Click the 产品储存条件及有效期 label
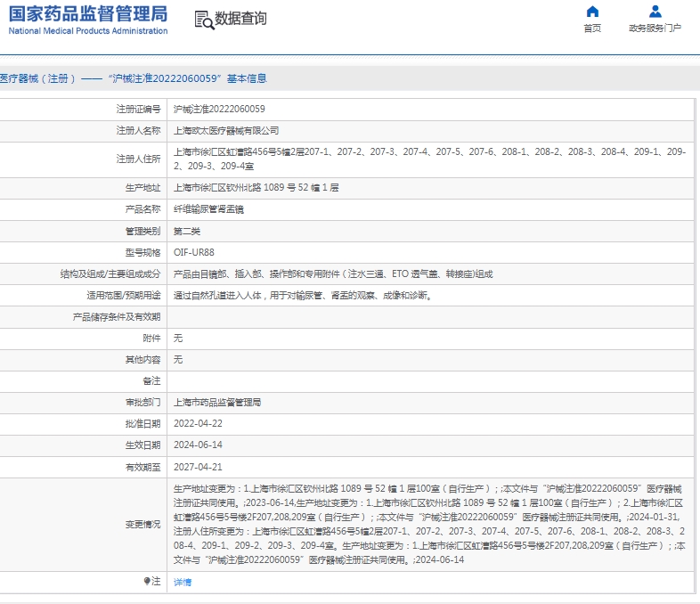The image size is (700, 604). pos(116,317)
